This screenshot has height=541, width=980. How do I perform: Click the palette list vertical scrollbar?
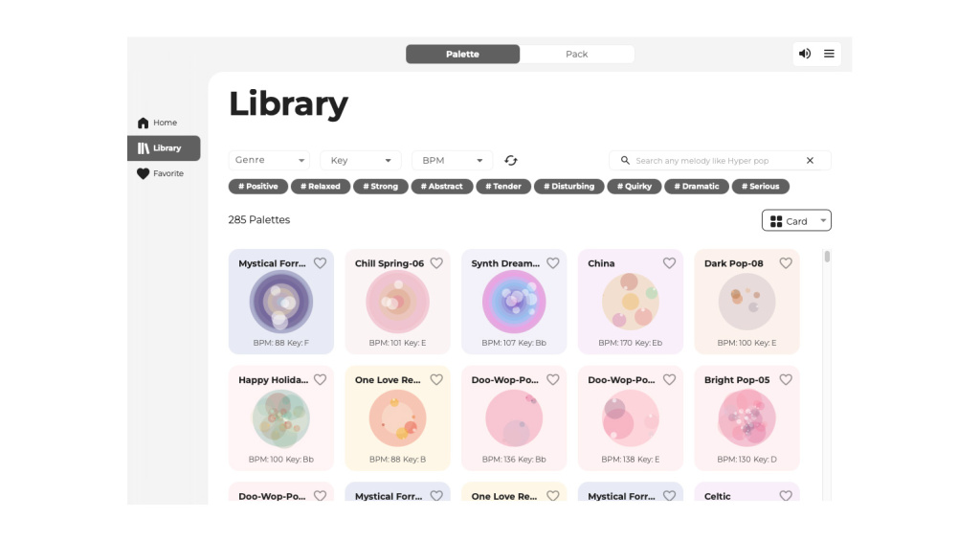click(x=827, y=257)
